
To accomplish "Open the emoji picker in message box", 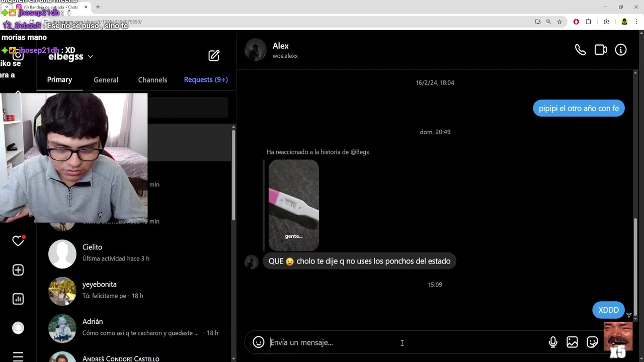I will pos(259,342).
